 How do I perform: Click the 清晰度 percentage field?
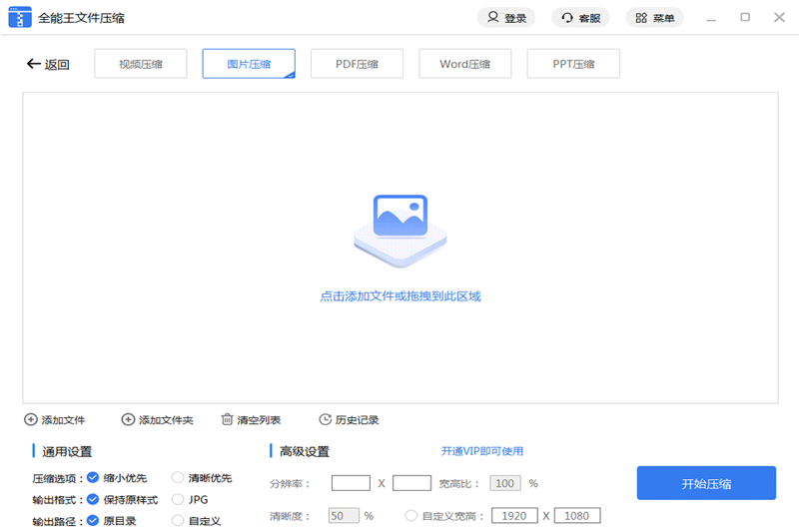[343, 516]
